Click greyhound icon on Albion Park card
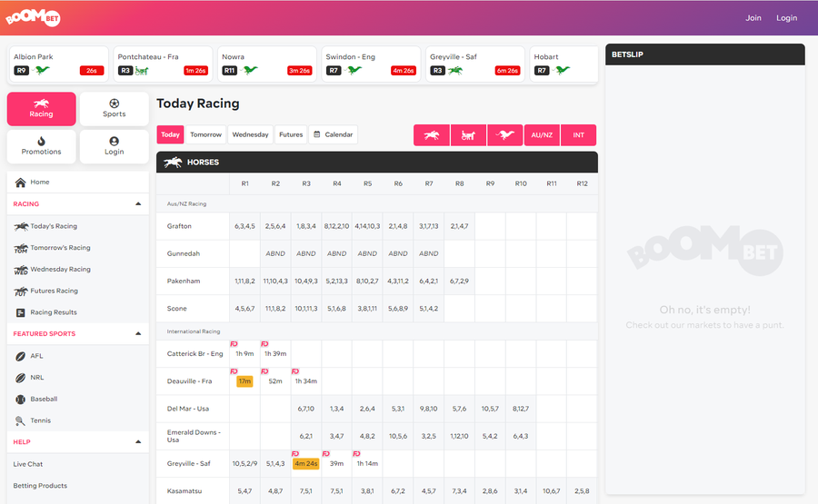 pos(41,70)
